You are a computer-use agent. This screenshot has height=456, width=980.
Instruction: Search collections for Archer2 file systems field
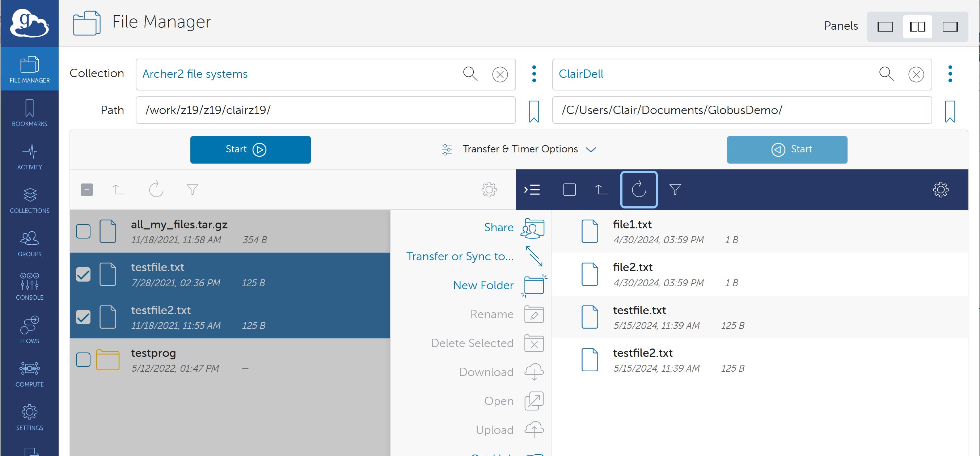pos(470,74)
